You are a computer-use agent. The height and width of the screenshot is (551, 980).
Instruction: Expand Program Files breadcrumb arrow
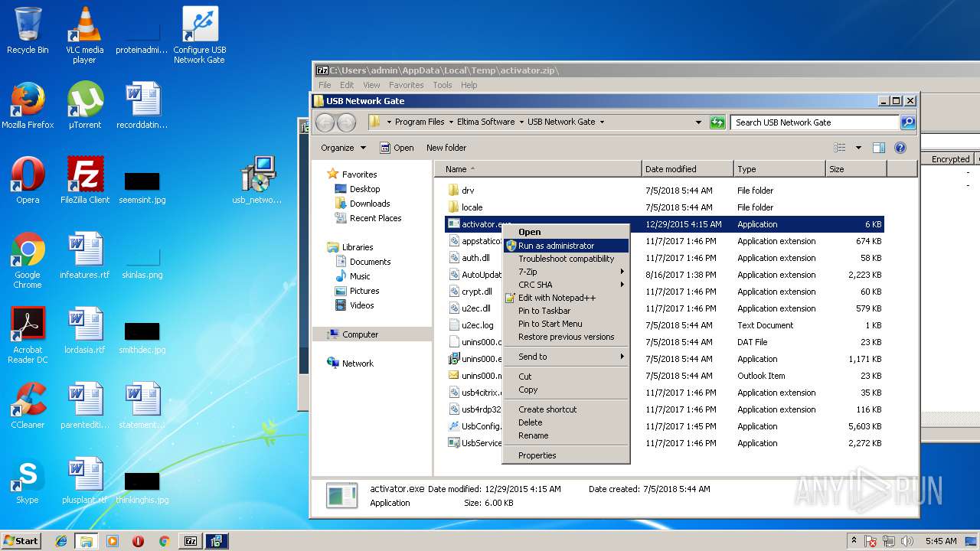click(450, 122)
